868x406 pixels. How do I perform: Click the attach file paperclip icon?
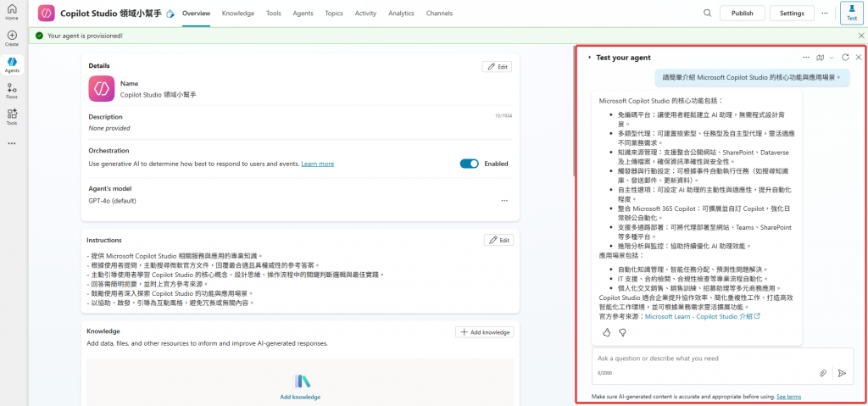(x=823, y=373)
